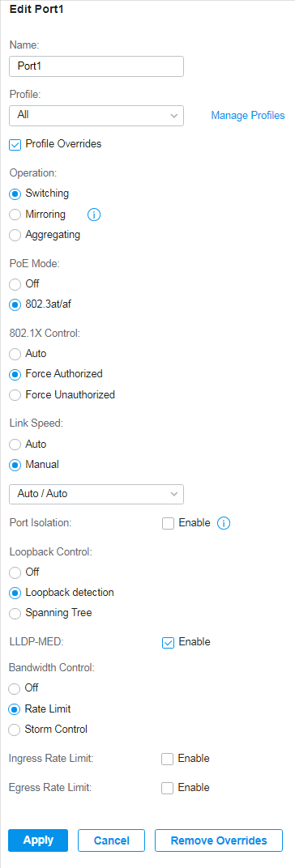The width and height of the screenshot is (295, 868).
Task: Expand the Auto / Auto link speed dropdown
Action: coord(96,494)
